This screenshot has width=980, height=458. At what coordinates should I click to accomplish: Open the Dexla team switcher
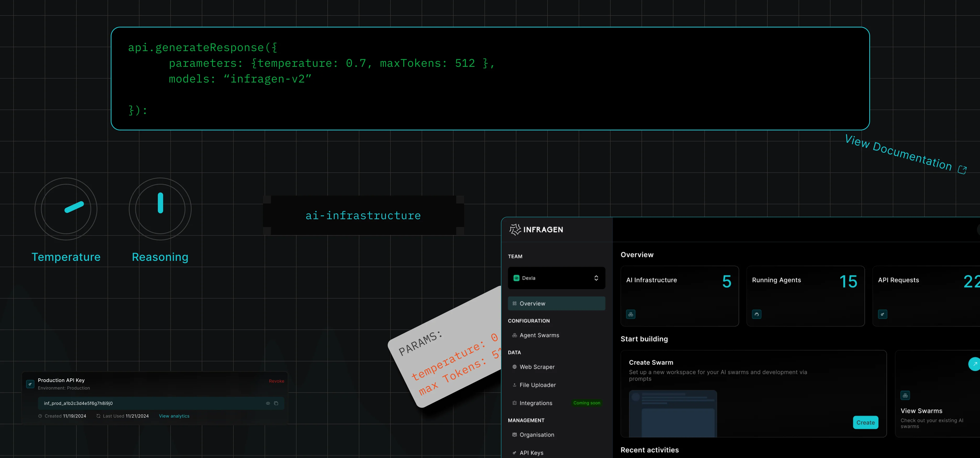[556, 278]
